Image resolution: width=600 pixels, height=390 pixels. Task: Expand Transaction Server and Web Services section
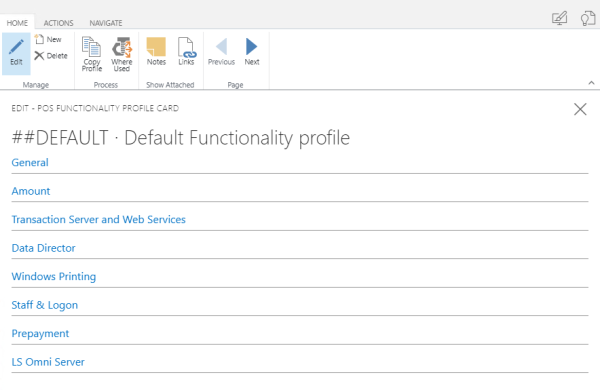click(98, 219)
